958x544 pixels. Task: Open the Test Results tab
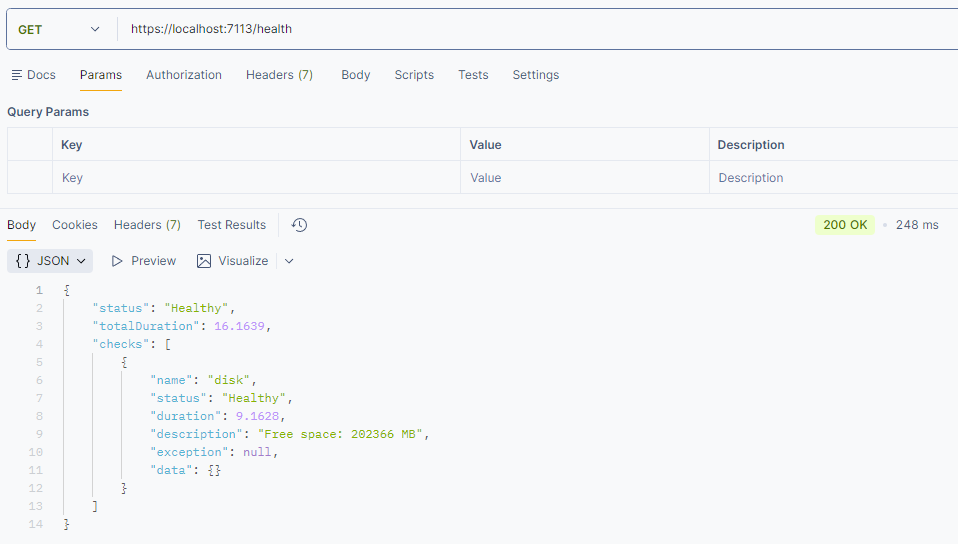coord(232,225)
